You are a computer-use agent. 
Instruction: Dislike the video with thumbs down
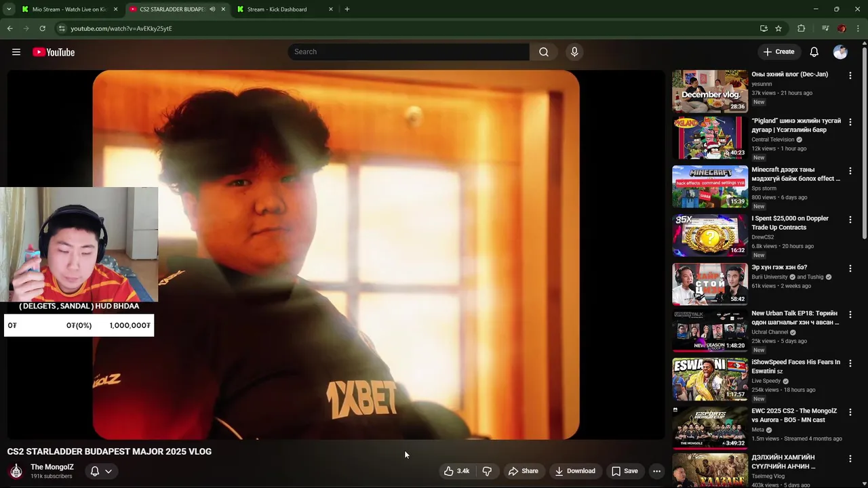[487, 471]
